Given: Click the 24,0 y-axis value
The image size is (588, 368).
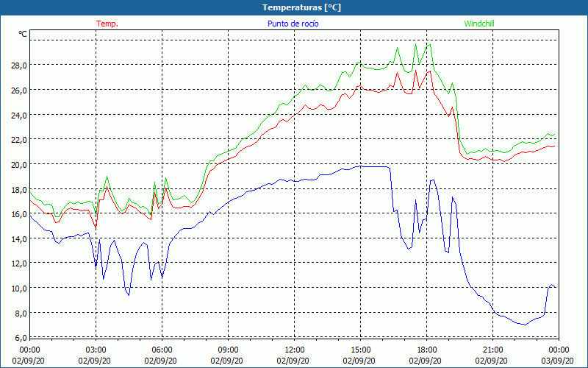Looking at the screenshot, I should pos(18,115).
